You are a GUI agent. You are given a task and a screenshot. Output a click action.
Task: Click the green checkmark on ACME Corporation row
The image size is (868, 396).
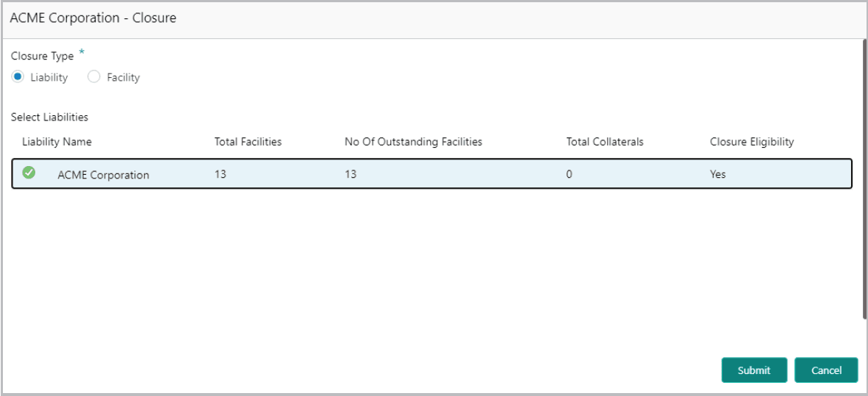click(29, 173)
